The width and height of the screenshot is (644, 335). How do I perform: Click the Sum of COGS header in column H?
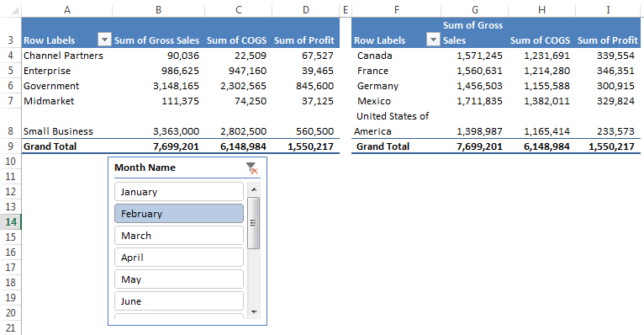point(540,40)
